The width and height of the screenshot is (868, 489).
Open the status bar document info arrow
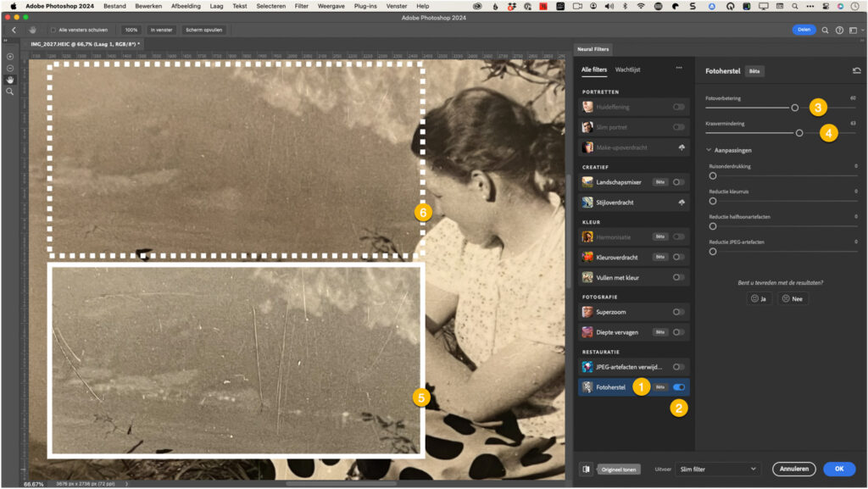[x=126, y=484]
